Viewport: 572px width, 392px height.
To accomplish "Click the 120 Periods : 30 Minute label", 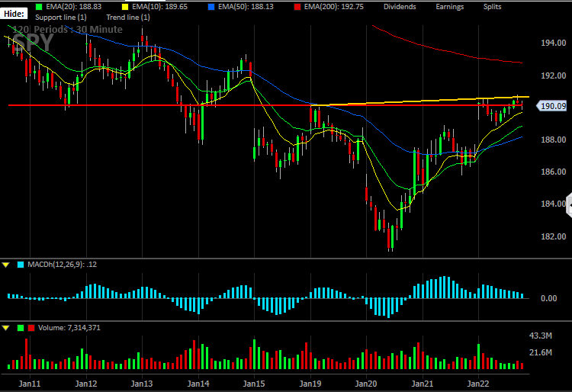I will coord(67,30).
